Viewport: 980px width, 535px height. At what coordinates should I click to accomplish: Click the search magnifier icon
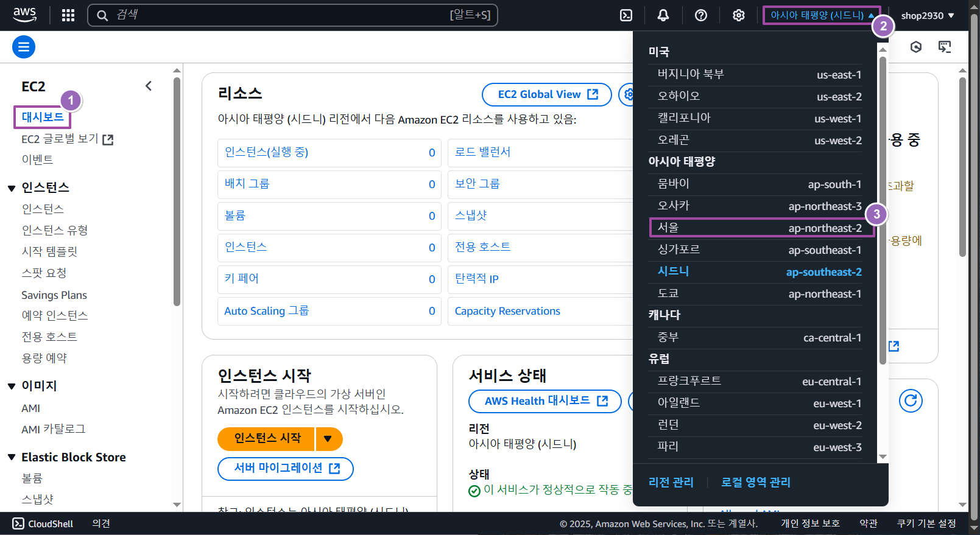(x=102, y=15)
